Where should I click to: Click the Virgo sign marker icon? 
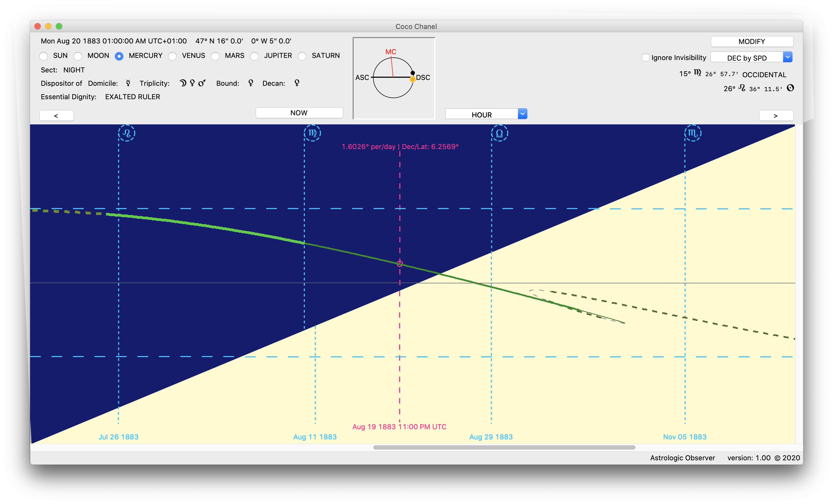tap(312, 133)
